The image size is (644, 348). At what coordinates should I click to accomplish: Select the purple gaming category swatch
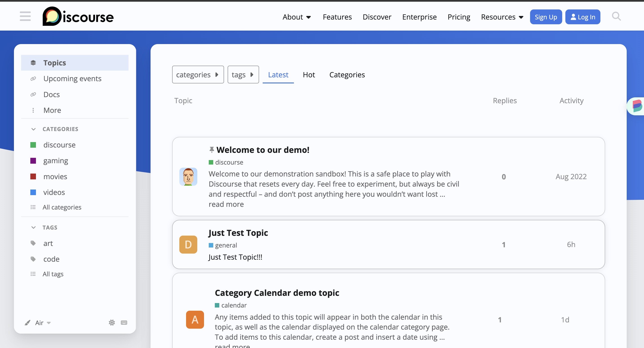pyautogui.click(x=33, y=161)
